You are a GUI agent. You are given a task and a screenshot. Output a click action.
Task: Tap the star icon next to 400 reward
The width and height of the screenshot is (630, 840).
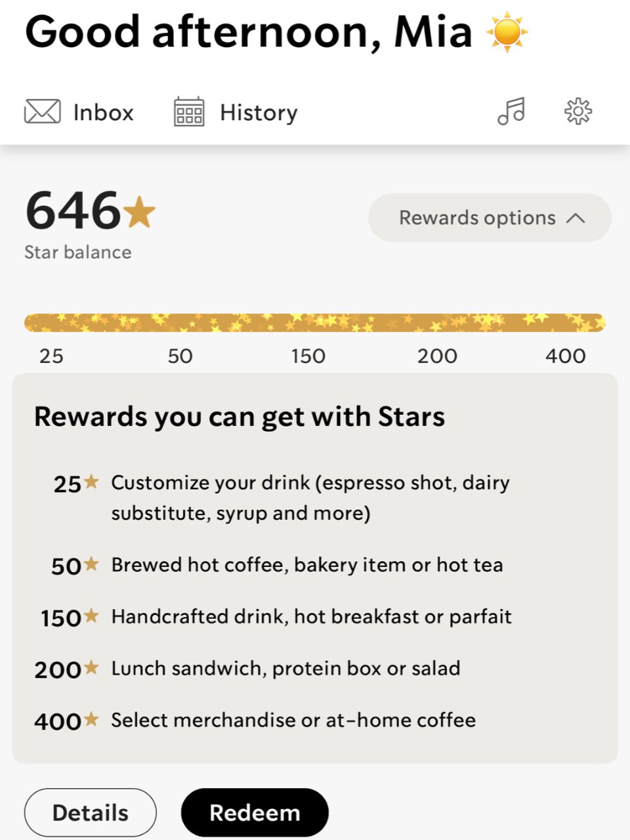(x=91, y=720)
